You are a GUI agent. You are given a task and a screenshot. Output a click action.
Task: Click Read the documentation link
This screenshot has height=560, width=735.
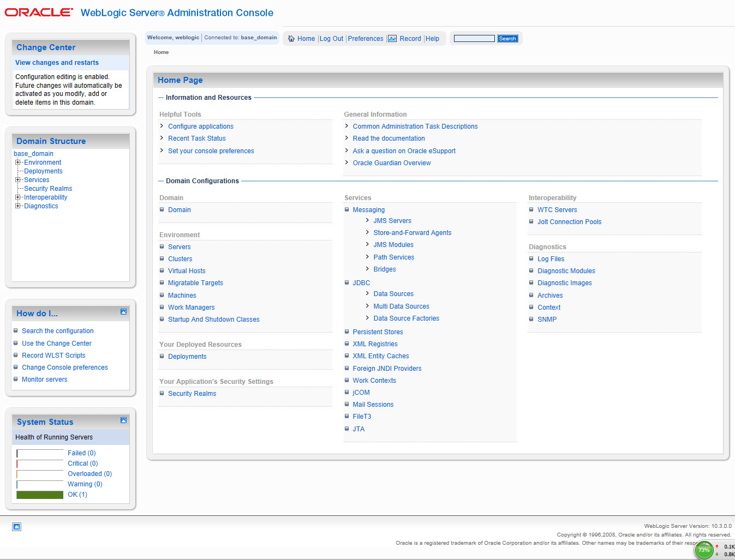(x=389, y=139)
